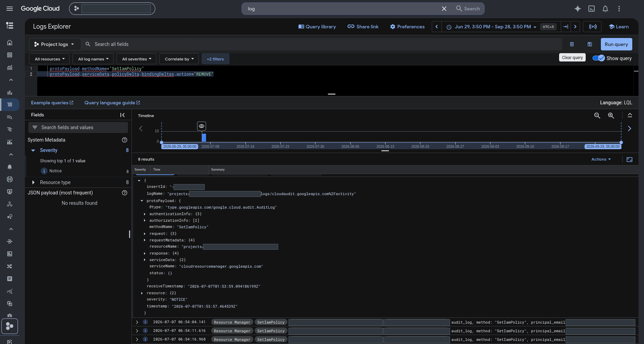
Task: Open the Correlate by dropdown
Action: 179,59
